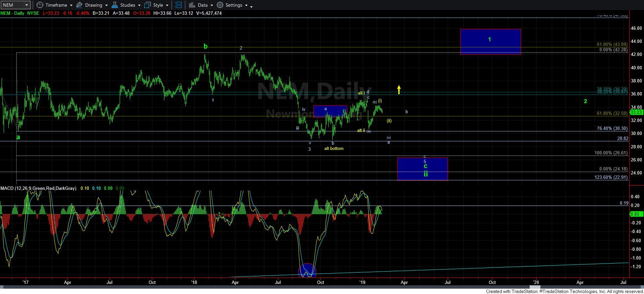Open the Settings menu
This screenshot has width=644, height=294.
[232, 5]
